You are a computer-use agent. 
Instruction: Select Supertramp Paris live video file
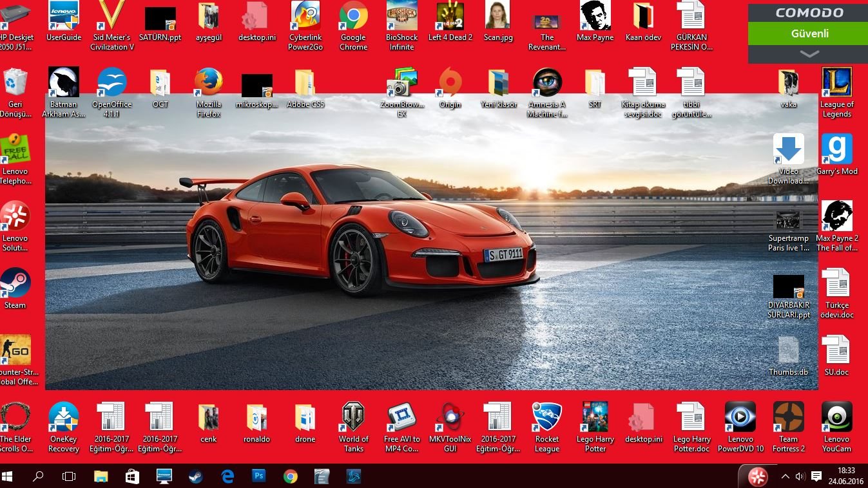[789, 230]
